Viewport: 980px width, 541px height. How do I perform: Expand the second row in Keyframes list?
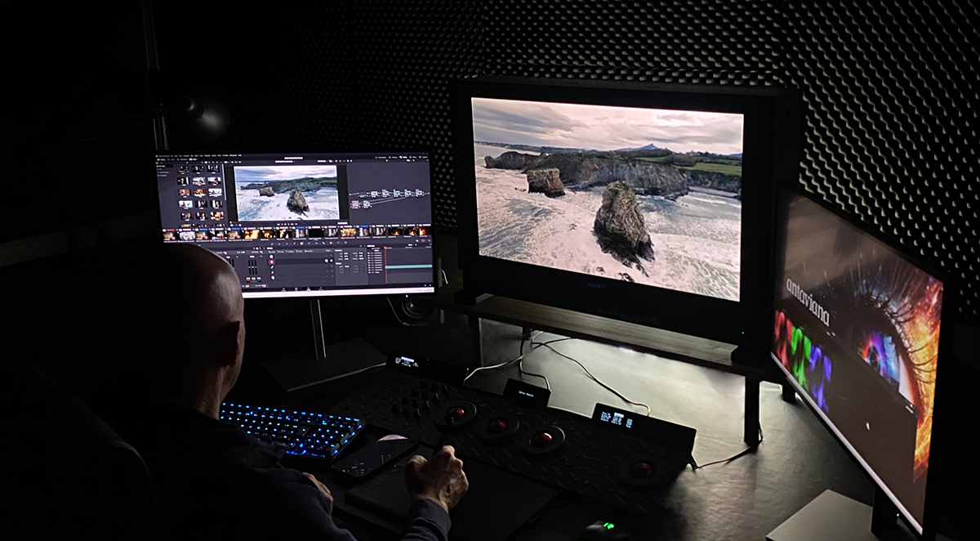click(x=369, y=256)
